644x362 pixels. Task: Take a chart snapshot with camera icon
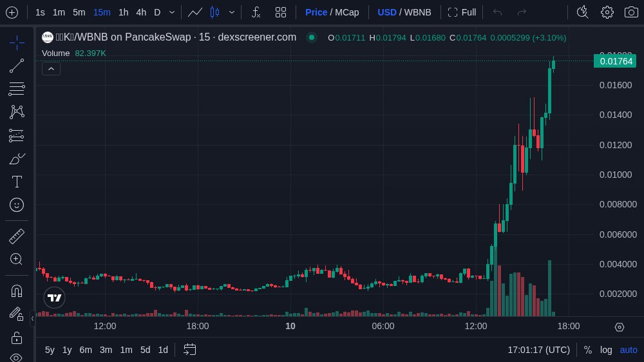pos(631,12)
